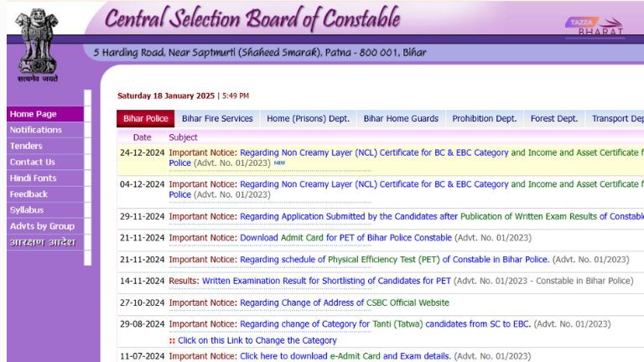Open Syllabus in the sidebar
644x362 pixels.
click(x=45, y=210)
